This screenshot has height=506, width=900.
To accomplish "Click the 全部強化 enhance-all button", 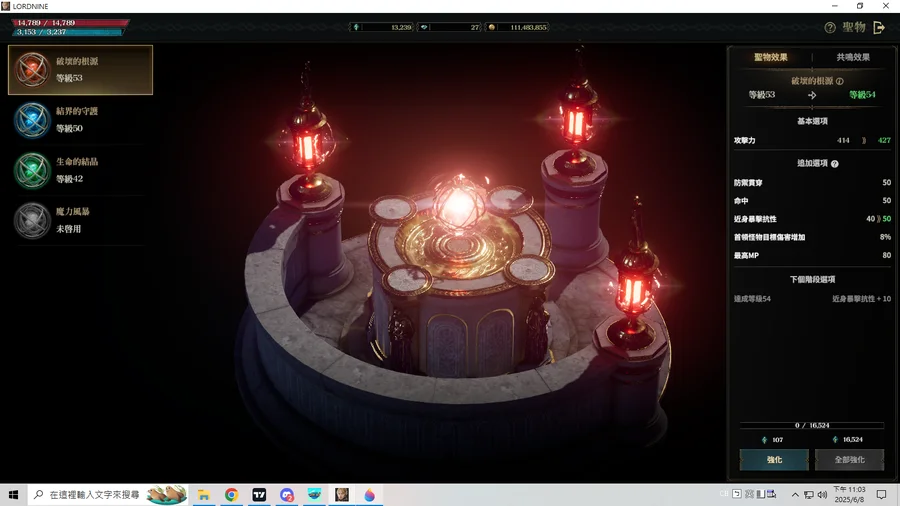I will pyautogui.click(x=849, y=460).
